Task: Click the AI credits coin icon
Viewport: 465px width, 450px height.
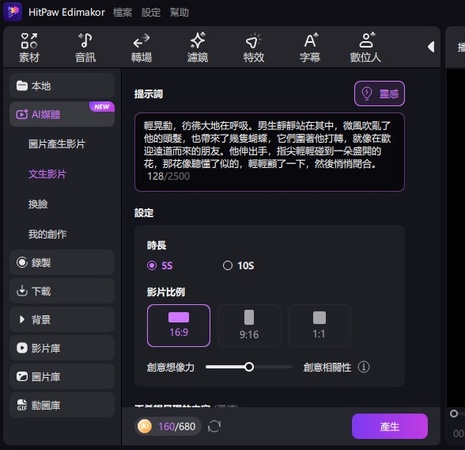Action: pyautogui.click(x=145, y=426)
